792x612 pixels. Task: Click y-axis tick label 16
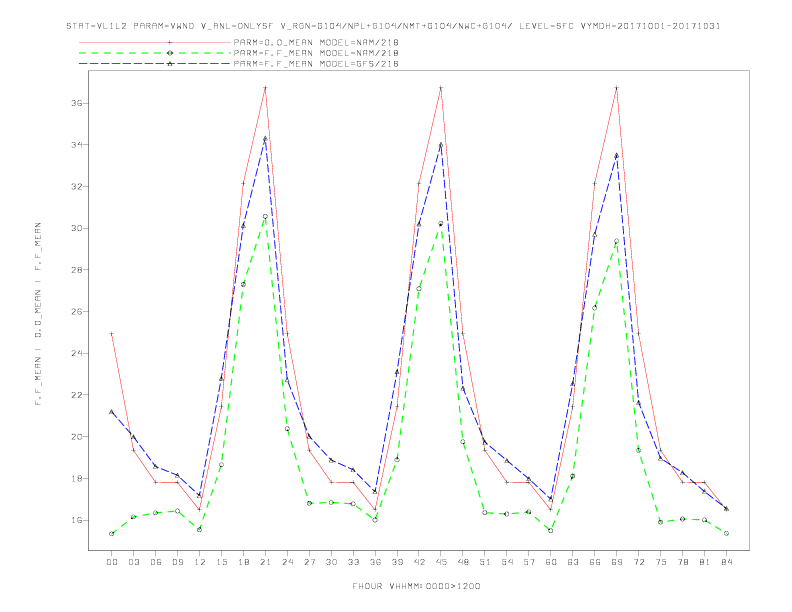click(77, 520)
